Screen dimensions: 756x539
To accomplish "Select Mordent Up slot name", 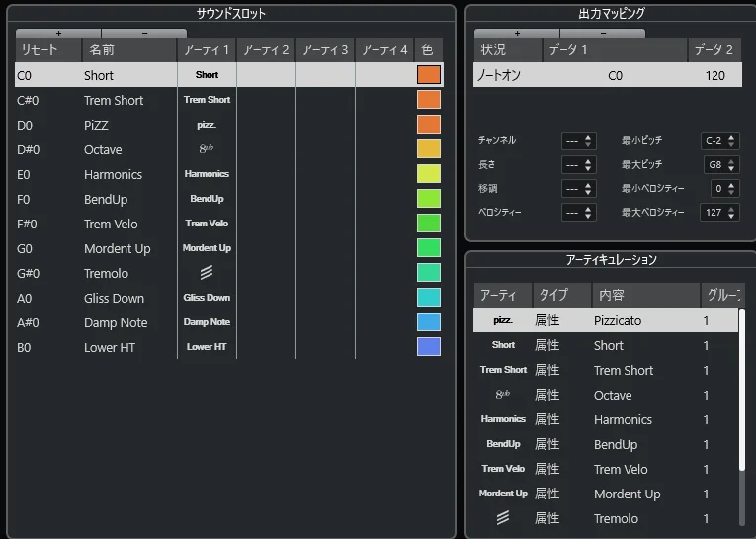I will 118,249.
